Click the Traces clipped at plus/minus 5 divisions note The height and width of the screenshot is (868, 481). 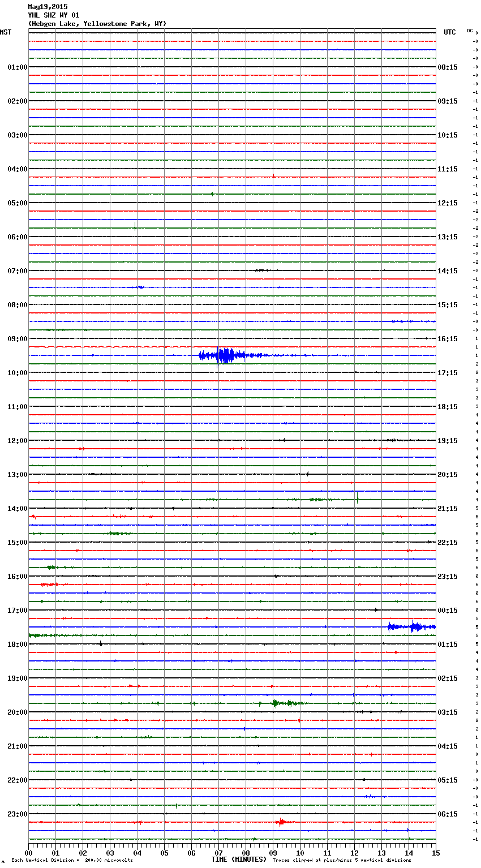342,861
